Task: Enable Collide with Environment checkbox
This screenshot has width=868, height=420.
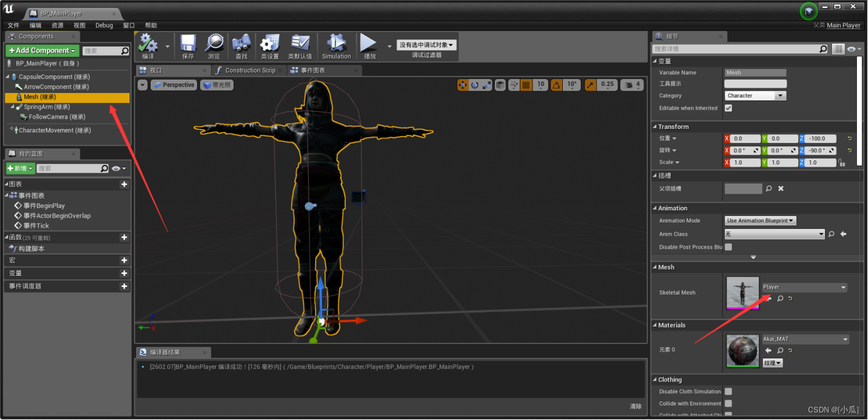Action: (728, 403)
